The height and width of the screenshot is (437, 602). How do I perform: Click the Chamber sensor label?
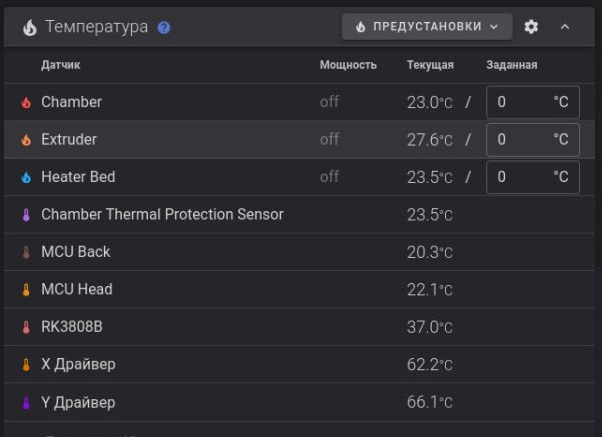pyautogui.click(x=71, y=102)
